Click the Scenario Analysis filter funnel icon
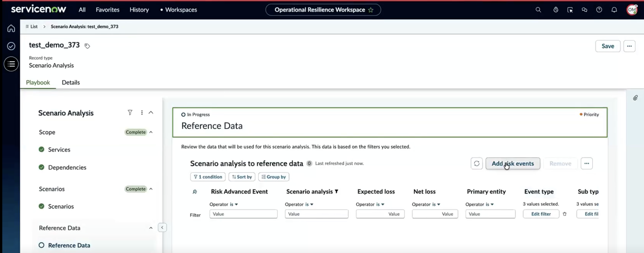Screen dimensions: 644x253 [x=130, y=112]
